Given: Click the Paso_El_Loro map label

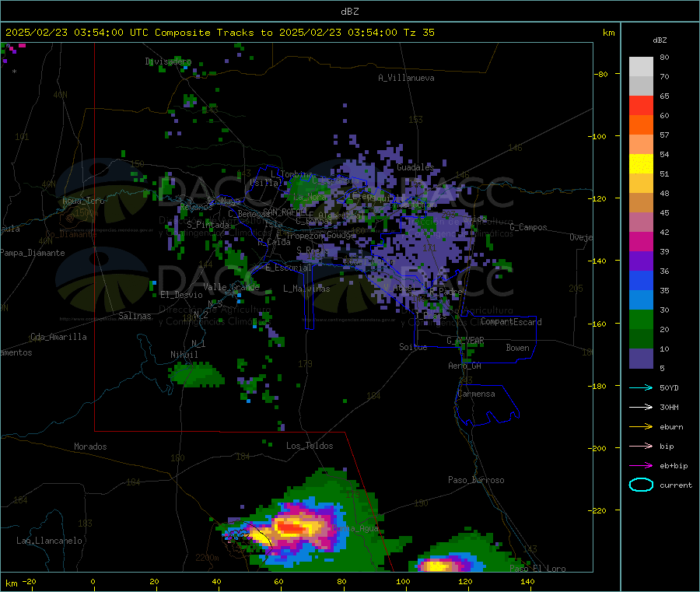Looking at the screenshot, I should 537,569.
